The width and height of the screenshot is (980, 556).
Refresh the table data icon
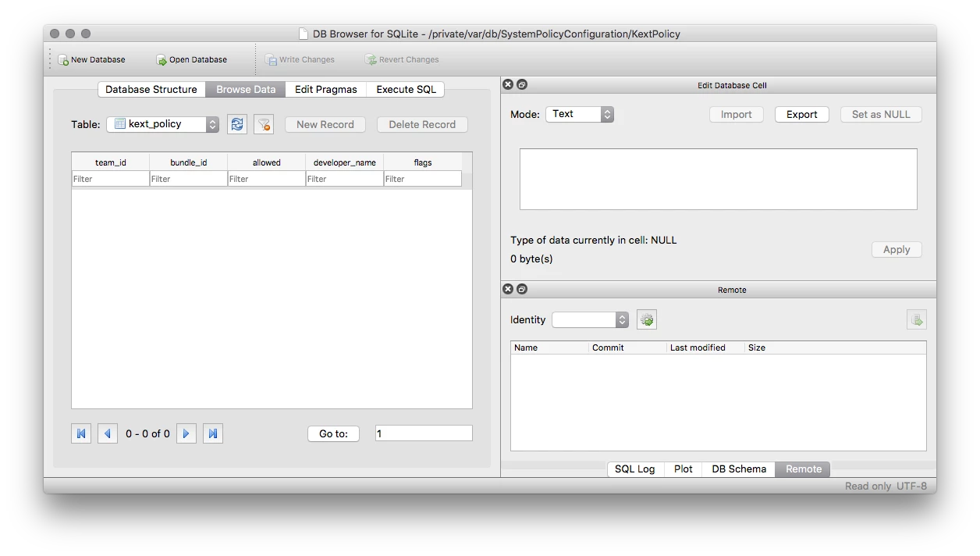pos(237,124)
